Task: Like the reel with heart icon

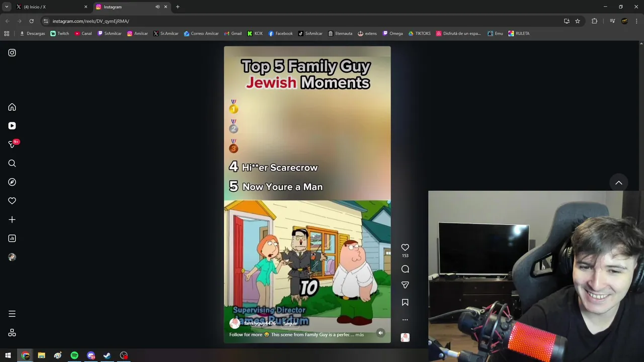Action: click(405, 247)
